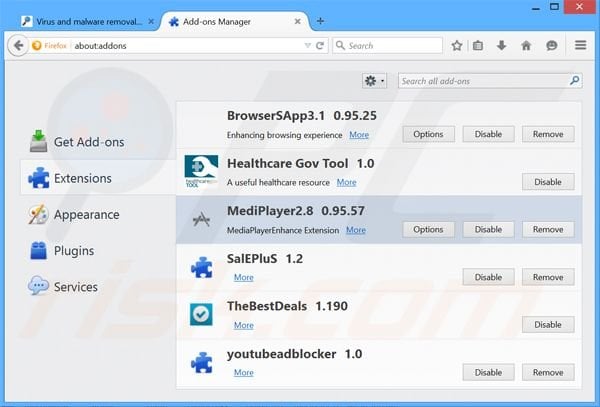Viewport: 600px width, 407px height.
Task: Open the Get Add-ons category
Action: 98,142
